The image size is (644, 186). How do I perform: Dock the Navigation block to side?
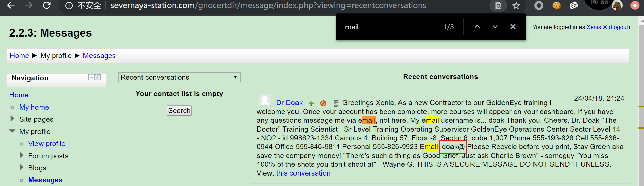click(98, 77)
